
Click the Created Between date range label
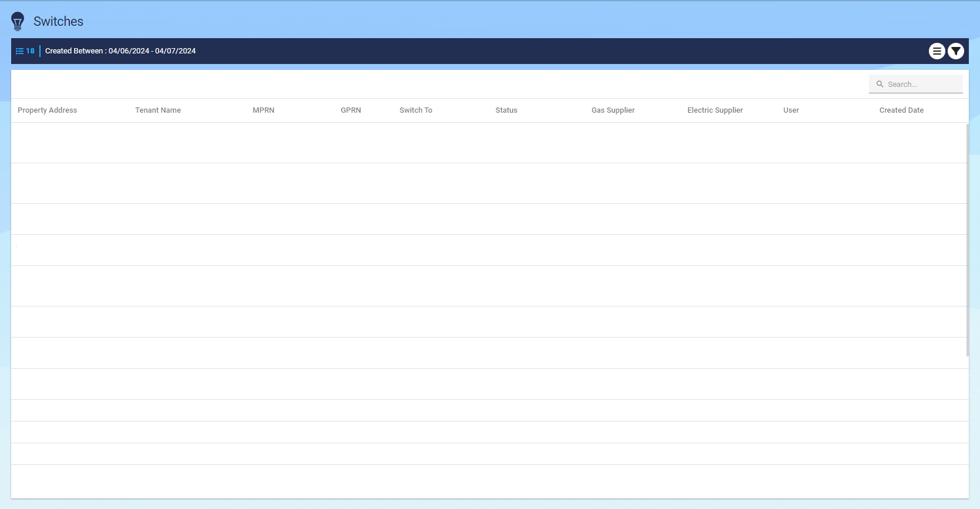click(x=120, y=51)
